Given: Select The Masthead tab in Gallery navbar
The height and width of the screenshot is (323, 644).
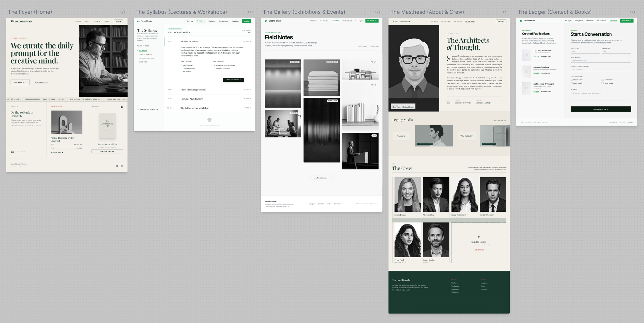Looking at the screenshot, I should (347, 21).
